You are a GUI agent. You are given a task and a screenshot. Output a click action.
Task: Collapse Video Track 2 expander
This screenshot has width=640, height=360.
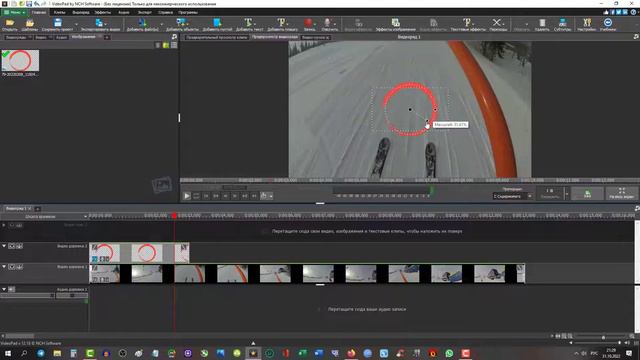click(x=4, y=246)
